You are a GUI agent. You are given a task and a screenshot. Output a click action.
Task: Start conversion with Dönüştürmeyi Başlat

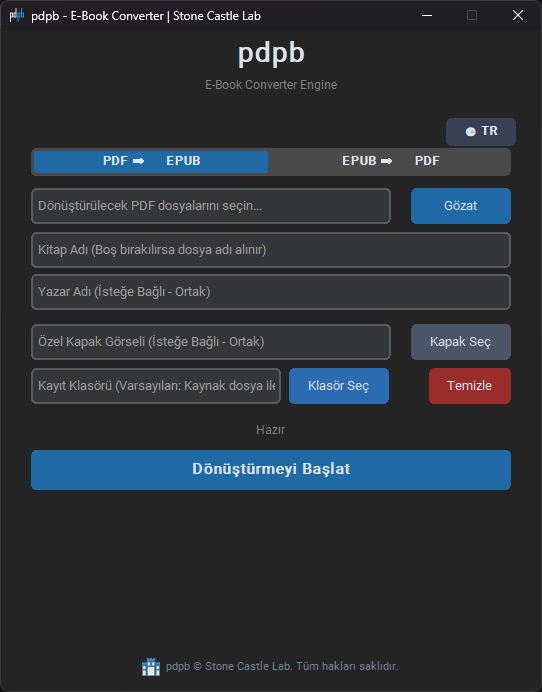[x=271, y=470]
